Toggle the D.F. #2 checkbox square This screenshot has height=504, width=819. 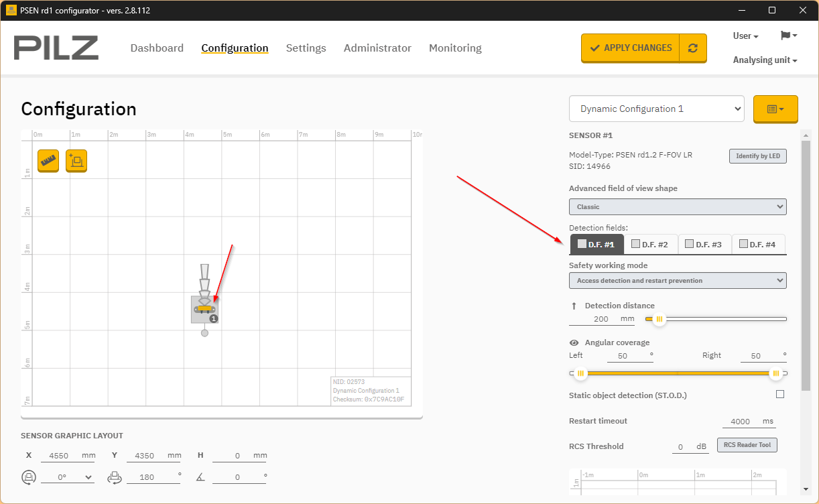[636, 244]
